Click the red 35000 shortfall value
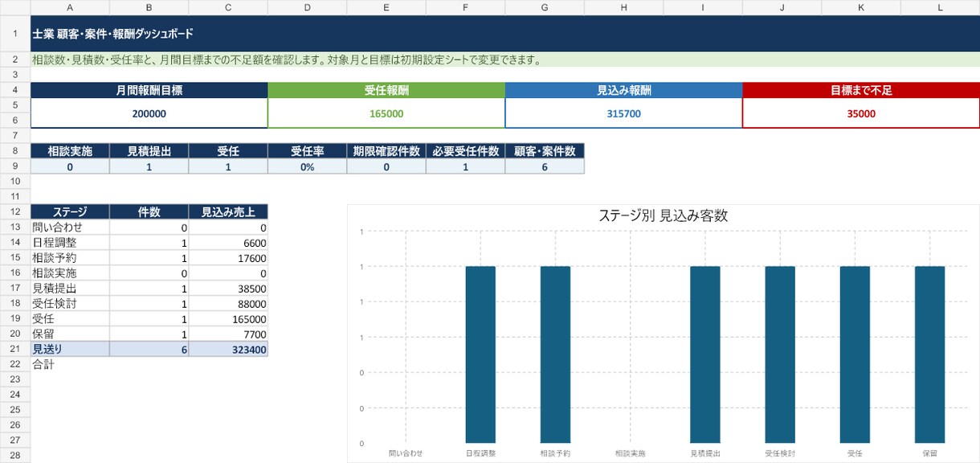This screenshot has width=980, height=463. click(861, 113)
